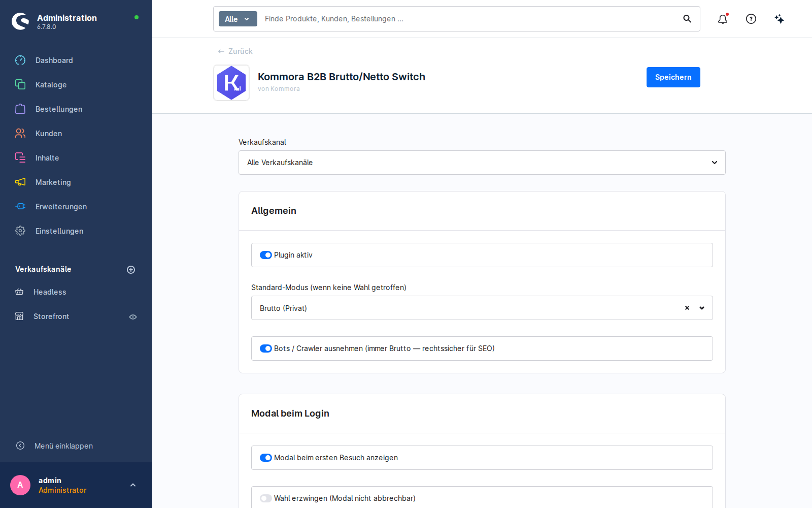
Task: Click the Menü einklappen arrow icon
Action: click(20, 446)
